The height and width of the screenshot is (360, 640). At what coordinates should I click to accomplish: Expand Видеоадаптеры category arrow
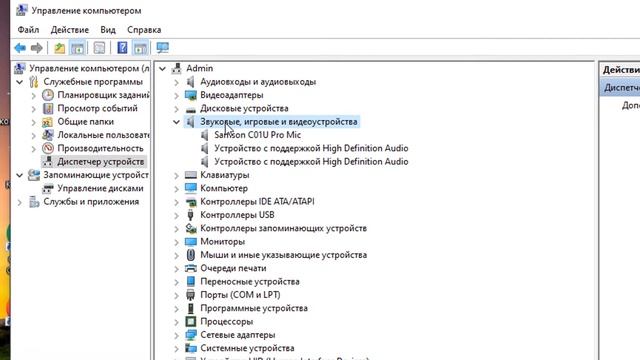tap(176, 96)
